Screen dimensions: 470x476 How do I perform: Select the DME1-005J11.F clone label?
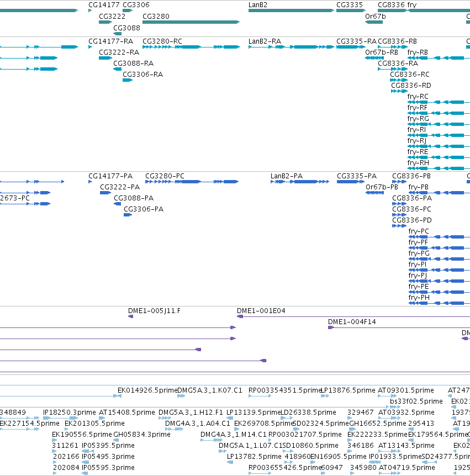click(154, 311)
